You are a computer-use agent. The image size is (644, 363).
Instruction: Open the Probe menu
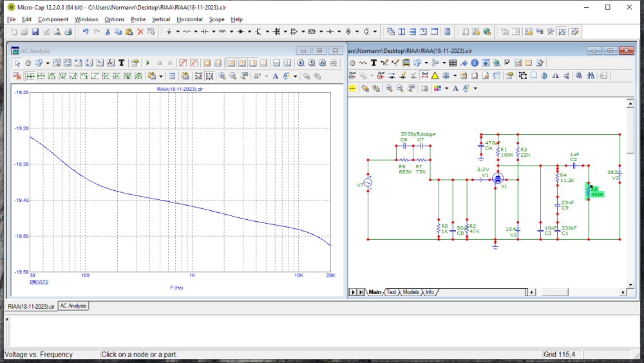tap(138, 19)
